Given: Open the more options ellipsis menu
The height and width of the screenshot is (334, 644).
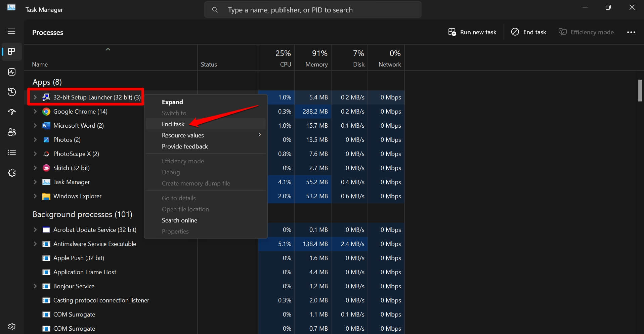Looking at the screenshot, I should pos(631,32).
